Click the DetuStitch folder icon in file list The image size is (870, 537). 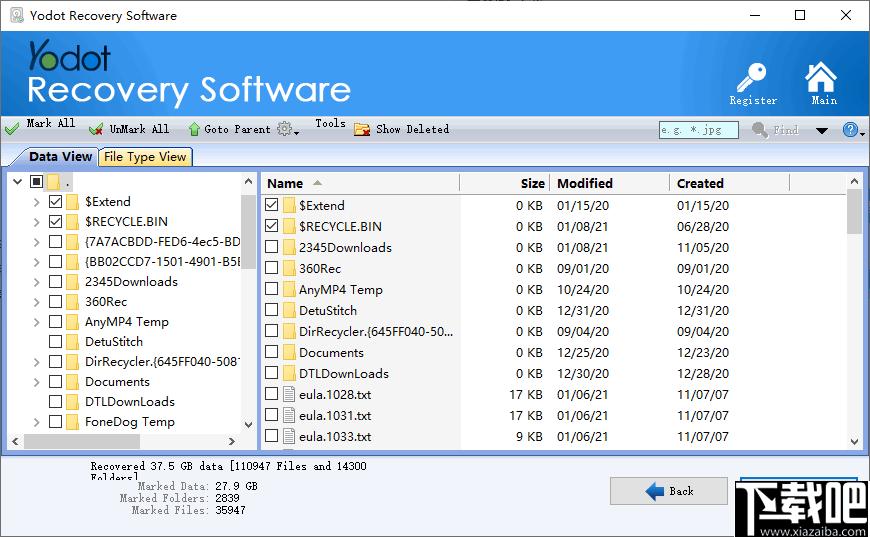point(289,311)
